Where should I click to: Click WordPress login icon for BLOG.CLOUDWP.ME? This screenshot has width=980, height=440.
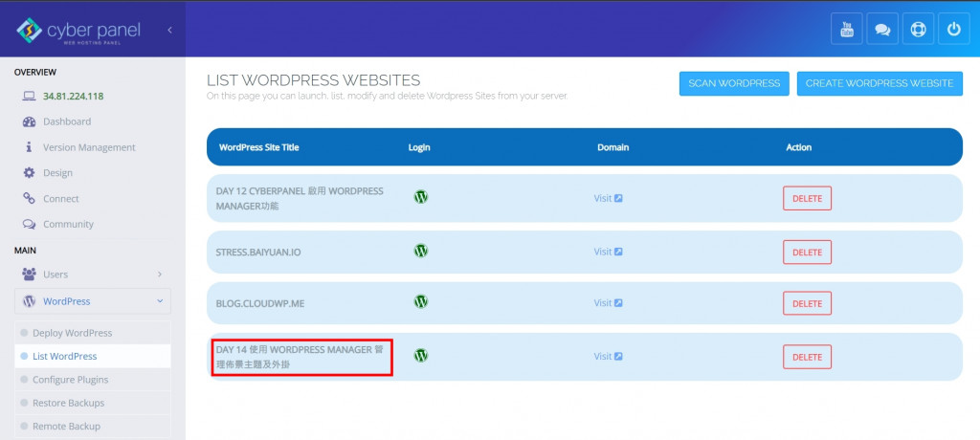421,302
